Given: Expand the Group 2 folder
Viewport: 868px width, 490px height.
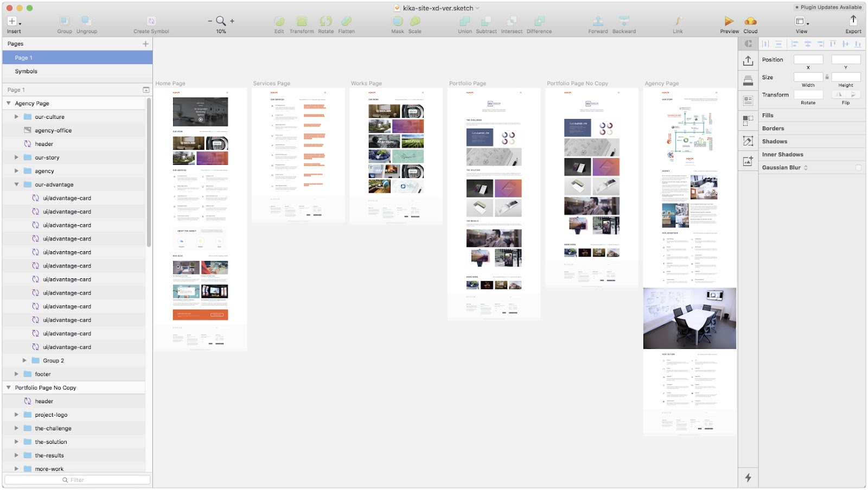Looking at the screenshot, I should tap(24, 360).
